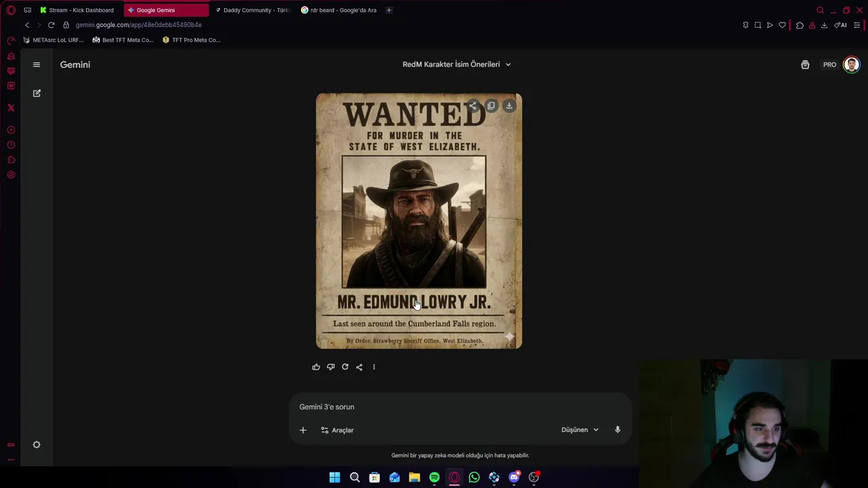
Task: Regenerate the response with the redo icon
Action: (345, 367)
